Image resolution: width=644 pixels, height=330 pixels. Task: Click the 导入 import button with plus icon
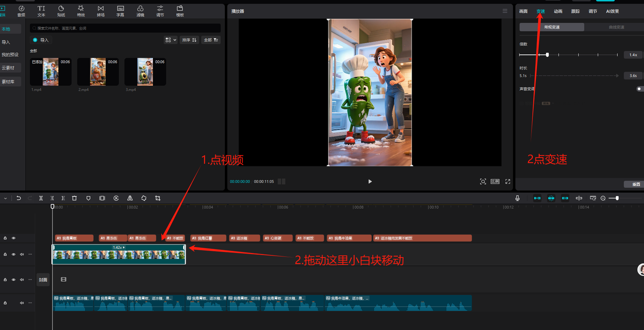(41, 40)
